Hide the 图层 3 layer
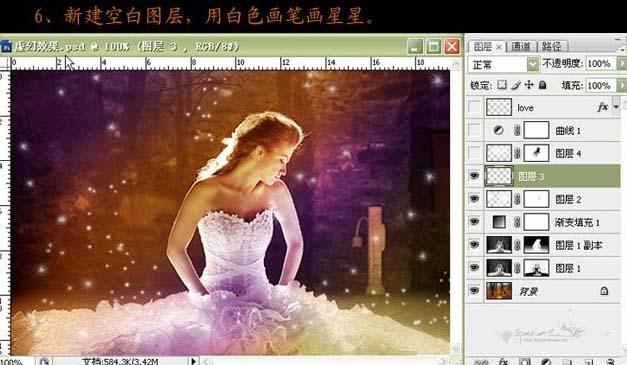 475,176
